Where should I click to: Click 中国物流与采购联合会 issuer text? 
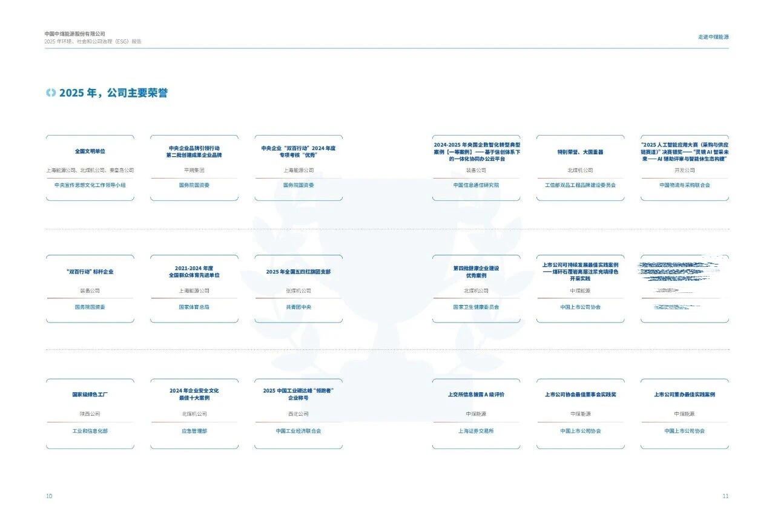point(685,185)
